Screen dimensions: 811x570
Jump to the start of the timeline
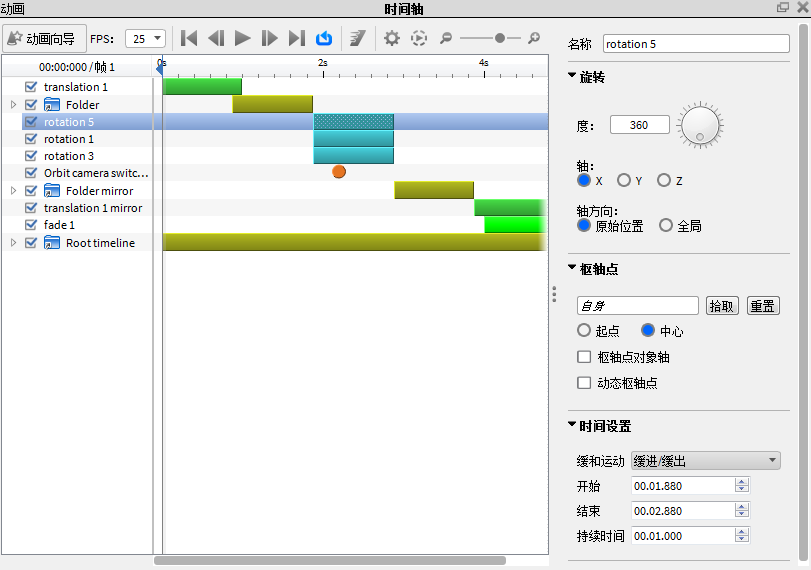(189, 38)
